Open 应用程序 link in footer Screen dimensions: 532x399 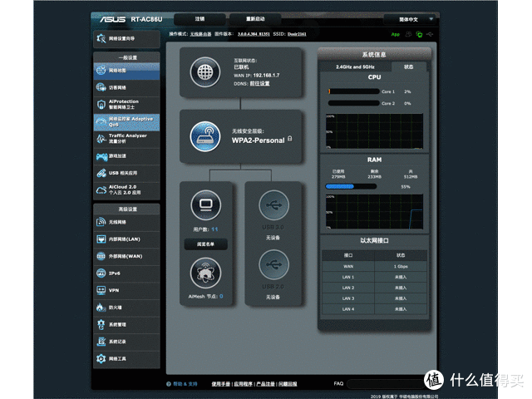click(244, 384)
